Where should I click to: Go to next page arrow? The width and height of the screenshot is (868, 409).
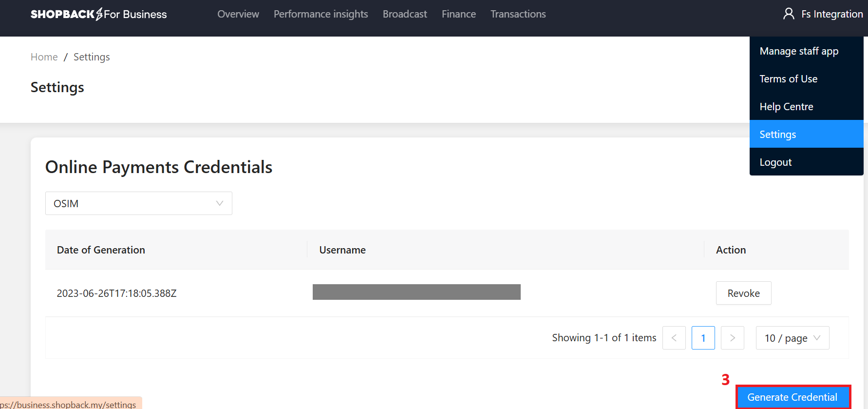[733, 338]
